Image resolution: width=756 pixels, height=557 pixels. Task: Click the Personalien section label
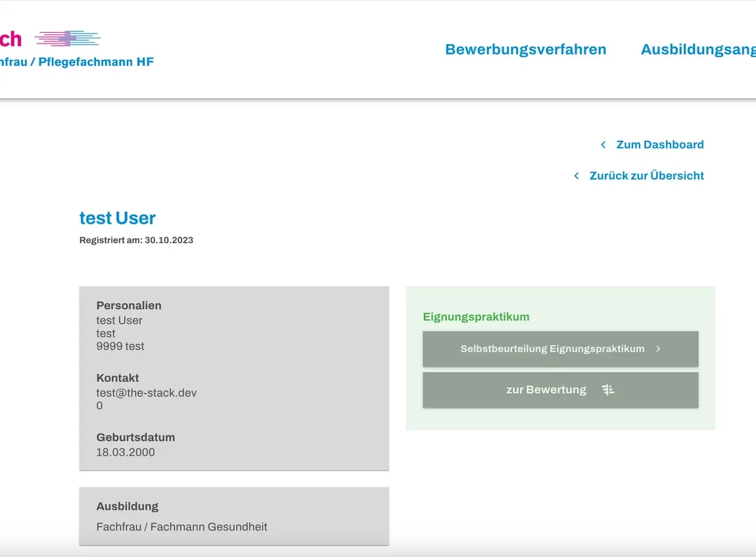129,305
